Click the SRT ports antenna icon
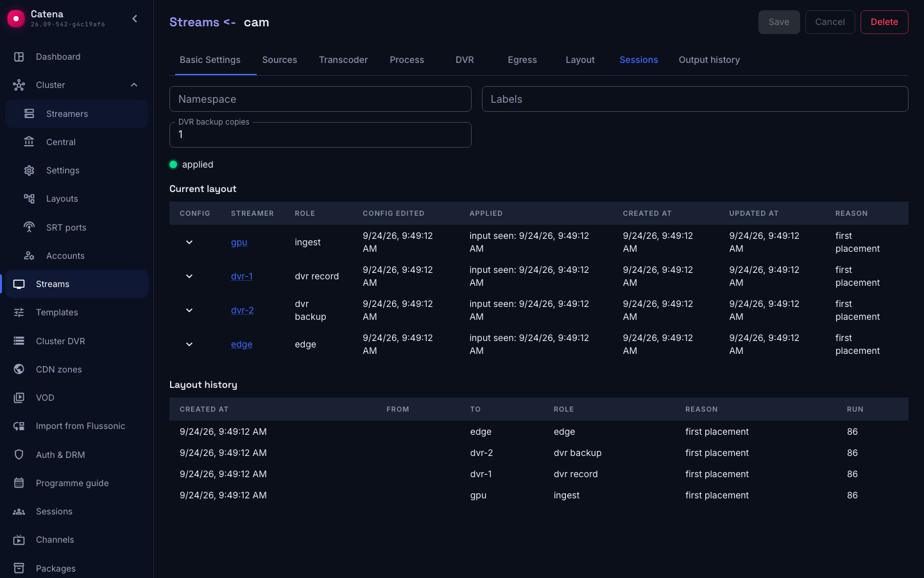Screen dimensions: 924x578 [29, 227]
